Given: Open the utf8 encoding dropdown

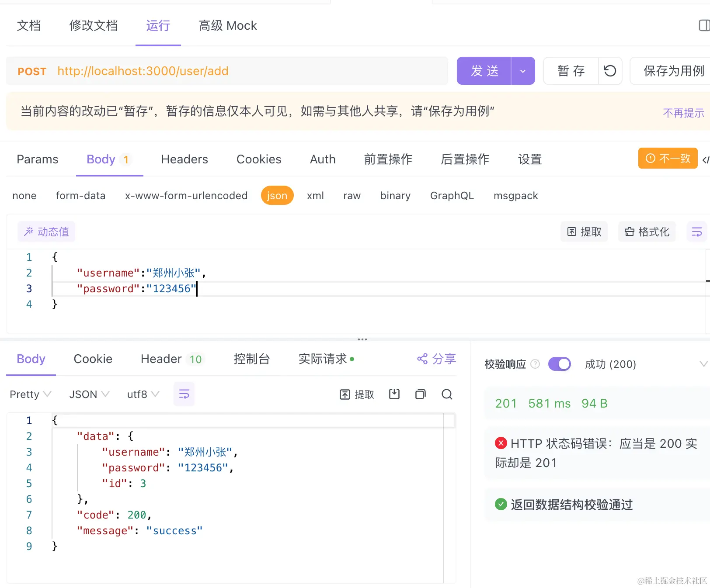Looking at the screenshot, I should pyautogui.click(x=143, y=394).
